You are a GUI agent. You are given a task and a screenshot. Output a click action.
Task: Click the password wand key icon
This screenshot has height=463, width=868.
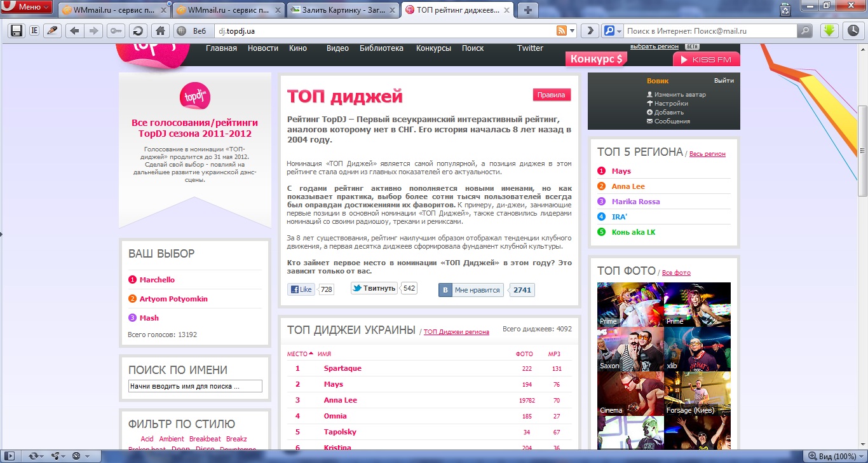click(116, 31)
